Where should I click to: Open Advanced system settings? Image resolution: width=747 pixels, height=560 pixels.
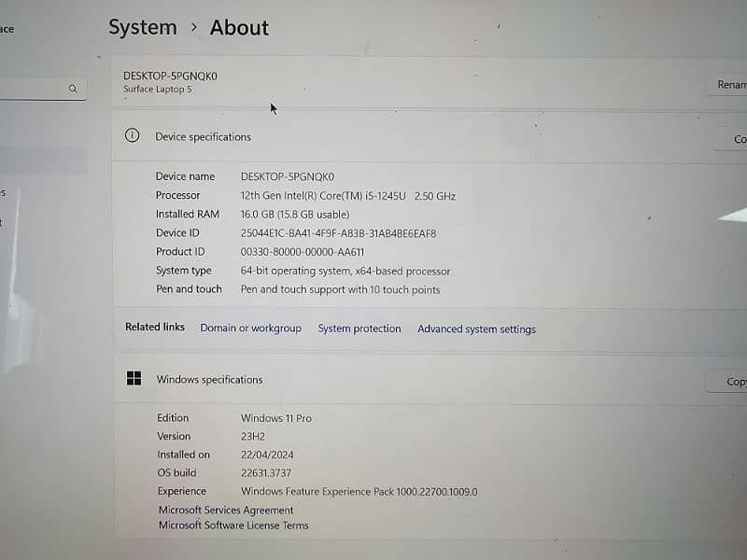click(476, 329)
